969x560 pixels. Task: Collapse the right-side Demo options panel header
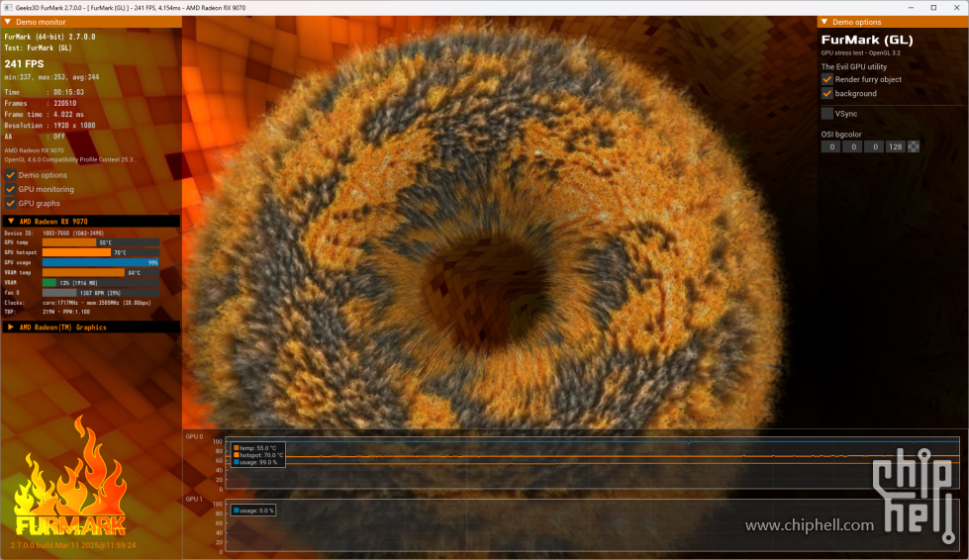pyautogui.click(x=824, y=22)
